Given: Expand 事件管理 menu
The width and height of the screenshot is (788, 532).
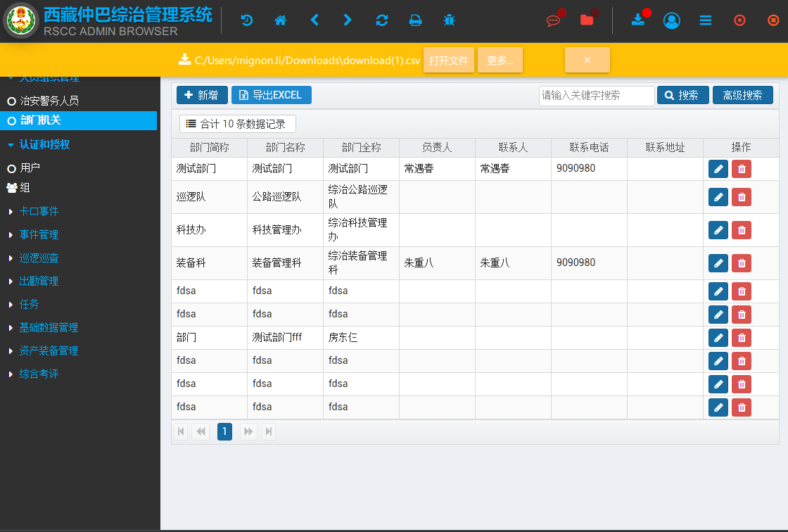Looking at the screenshot, I should [x=39, y=234].
